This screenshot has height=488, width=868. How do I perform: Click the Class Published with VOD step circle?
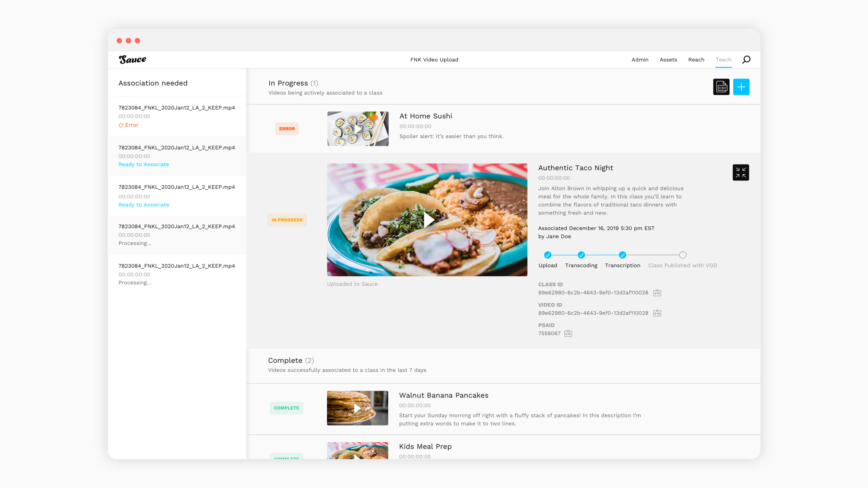click(x=683, y=255)
